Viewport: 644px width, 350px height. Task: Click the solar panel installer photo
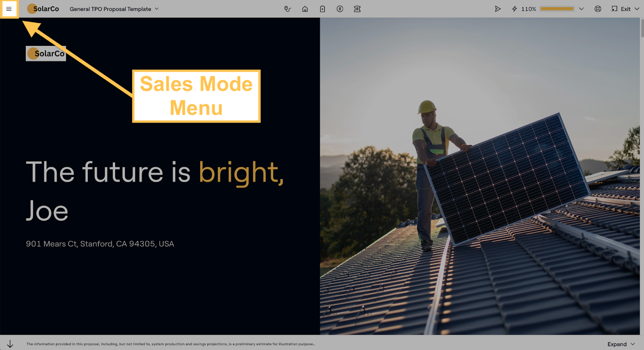(x=480, y=176)
